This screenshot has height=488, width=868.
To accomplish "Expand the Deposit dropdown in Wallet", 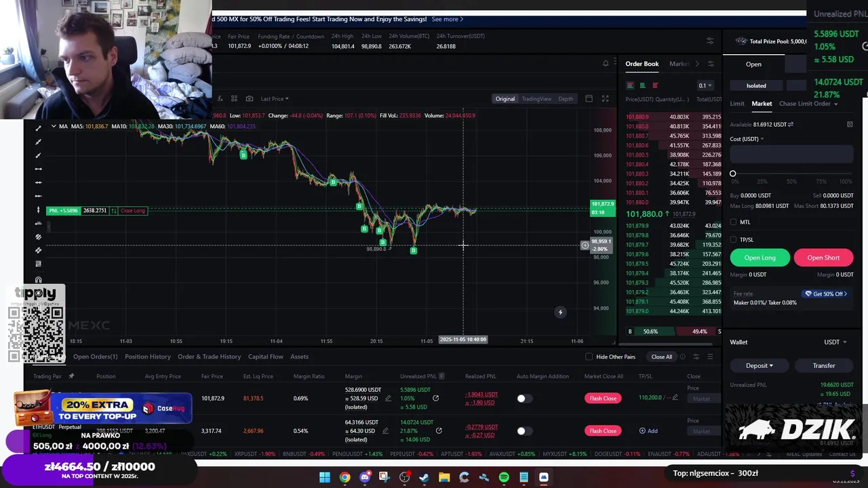I will [x=759, y=366].
